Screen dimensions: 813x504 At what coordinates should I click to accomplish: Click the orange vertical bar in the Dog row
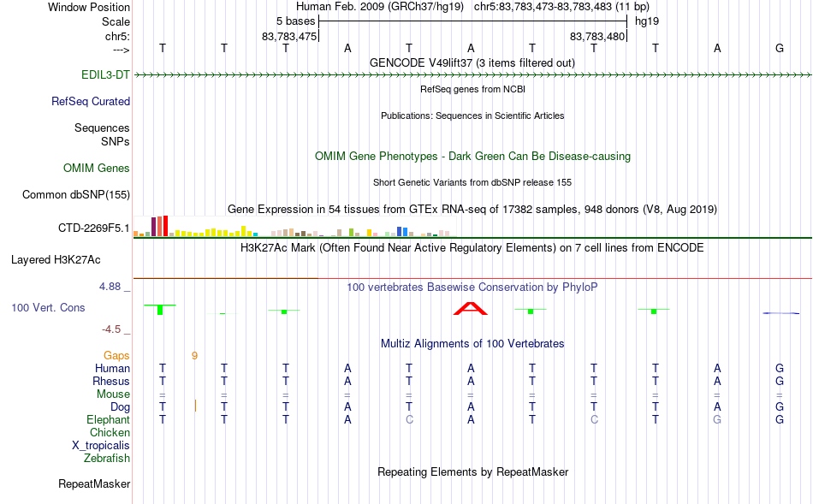[x=195, y=406]
